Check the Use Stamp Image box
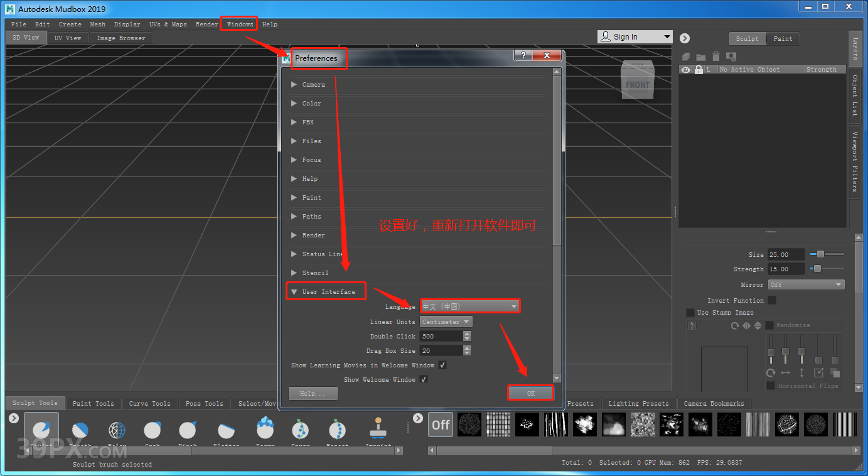This screenshot has width=868, height=476. 690,312
